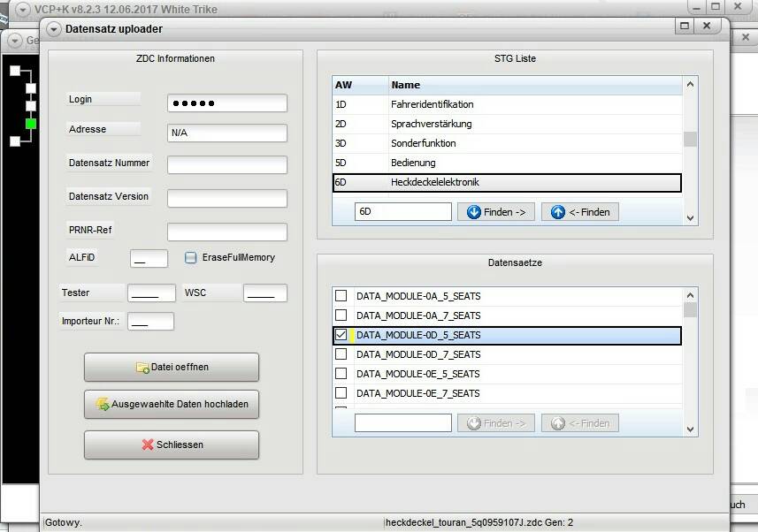Viewport: 758px width, 532px height.
Task: Click the green node in the left tree
Action: [x=31, y=124]
